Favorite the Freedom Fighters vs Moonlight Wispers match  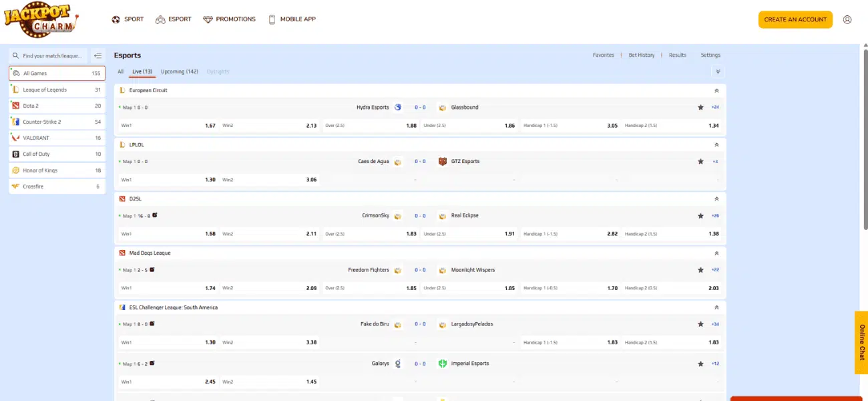pyautogui.click(x=700, y=270)
